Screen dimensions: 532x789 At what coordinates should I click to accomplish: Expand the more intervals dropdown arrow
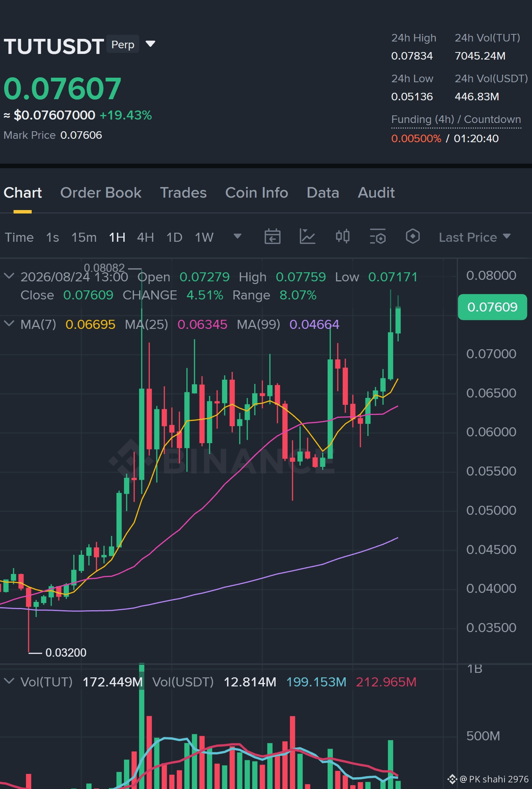(x=237, y=236)
